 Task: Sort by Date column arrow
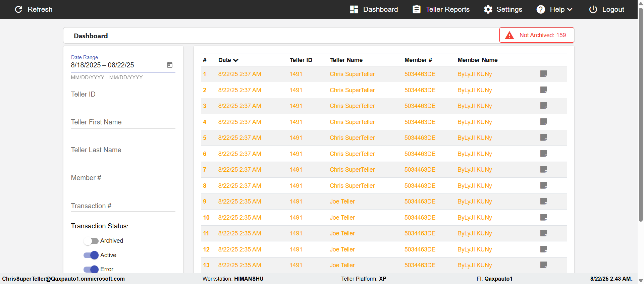tap(236, 60)
